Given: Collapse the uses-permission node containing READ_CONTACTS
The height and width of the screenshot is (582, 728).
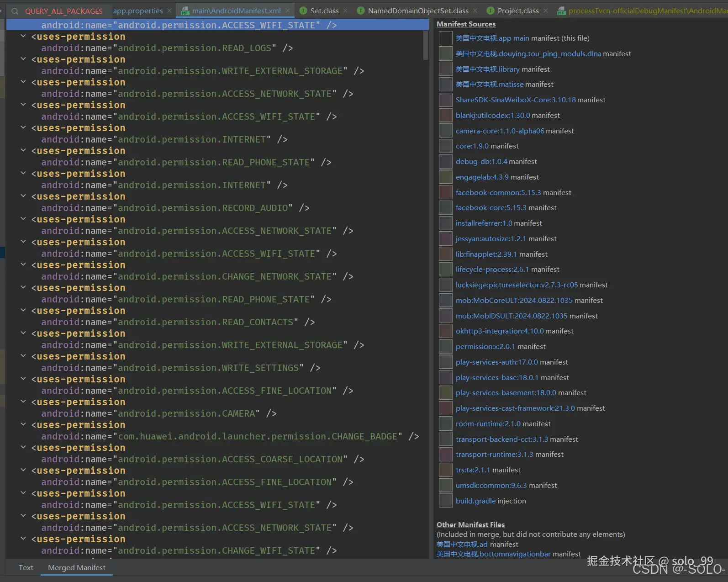Looking at the screenshot, I should [x=23, y=310].
